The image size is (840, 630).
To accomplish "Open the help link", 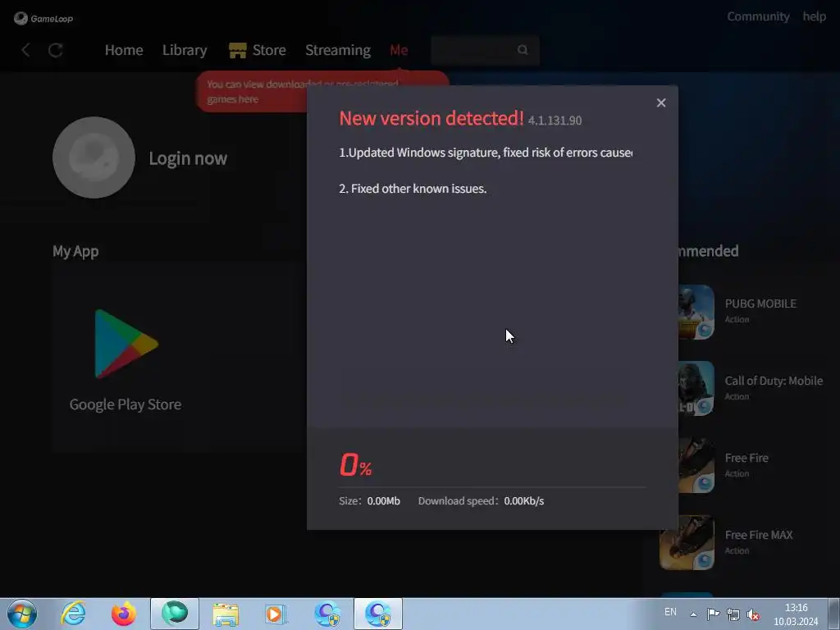I will pos(814,16).
